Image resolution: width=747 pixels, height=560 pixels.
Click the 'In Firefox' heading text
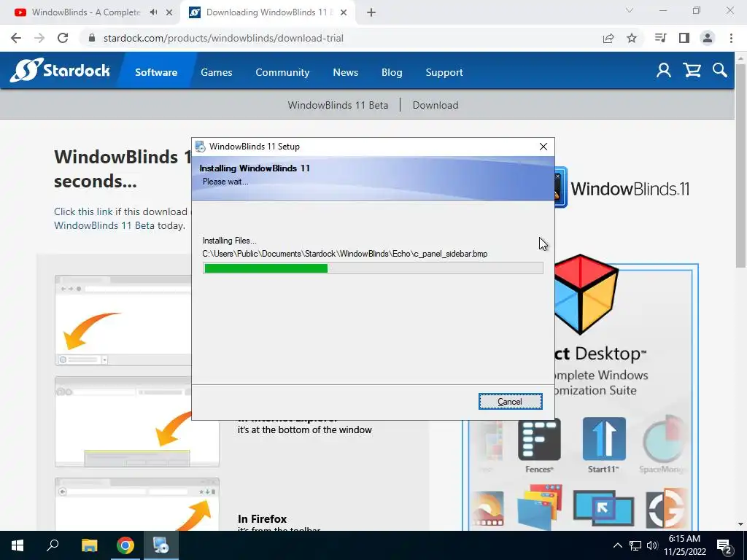tap(263, 518)
